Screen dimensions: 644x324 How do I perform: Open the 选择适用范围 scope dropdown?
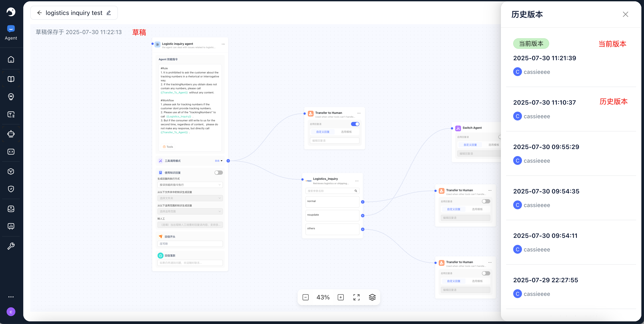190,211
